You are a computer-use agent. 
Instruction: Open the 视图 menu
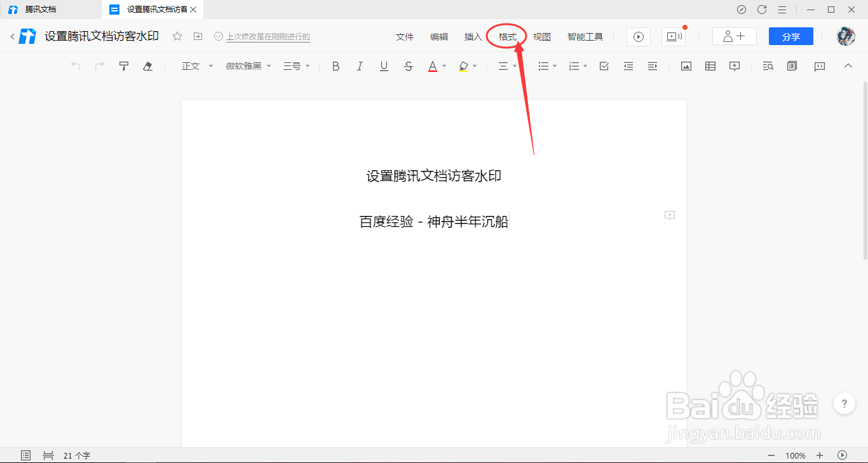coord(542,37)
